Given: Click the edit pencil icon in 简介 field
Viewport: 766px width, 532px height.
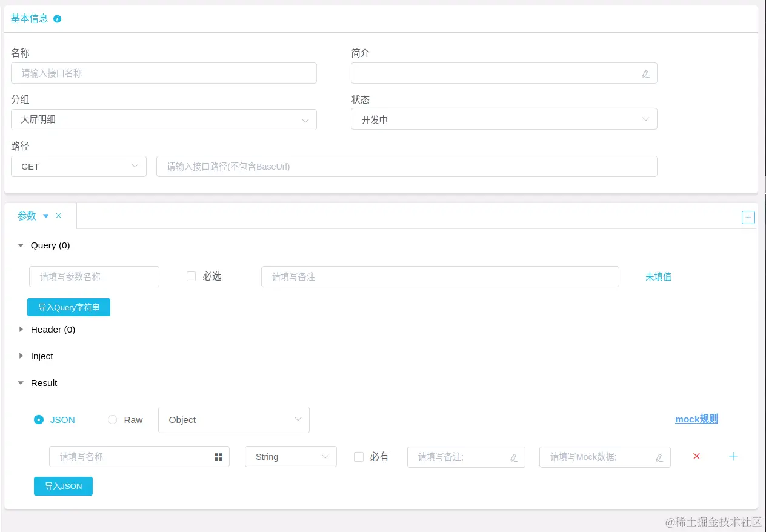Looking at the screenshot, I should coord(645,73).
